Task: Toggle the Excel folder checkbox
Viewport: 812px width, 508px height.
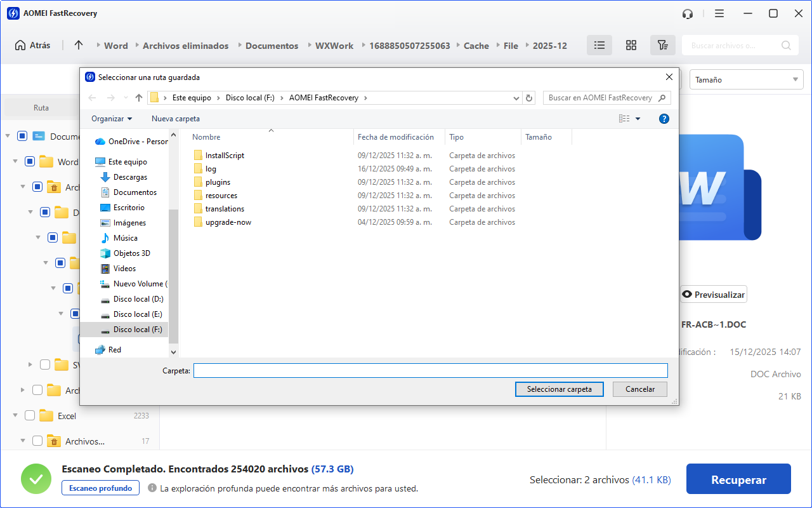Action: click(x=29, y=416)
